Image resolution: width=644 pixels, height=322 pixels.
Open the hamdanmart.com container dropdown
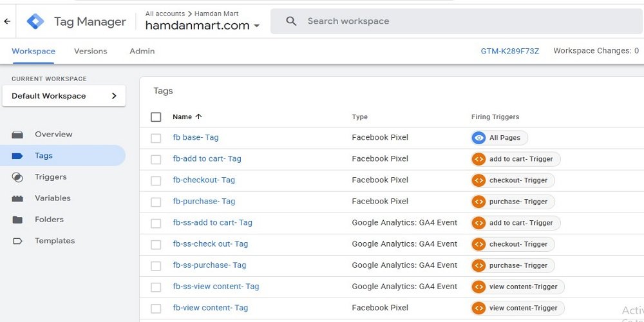tap(202, 26)
